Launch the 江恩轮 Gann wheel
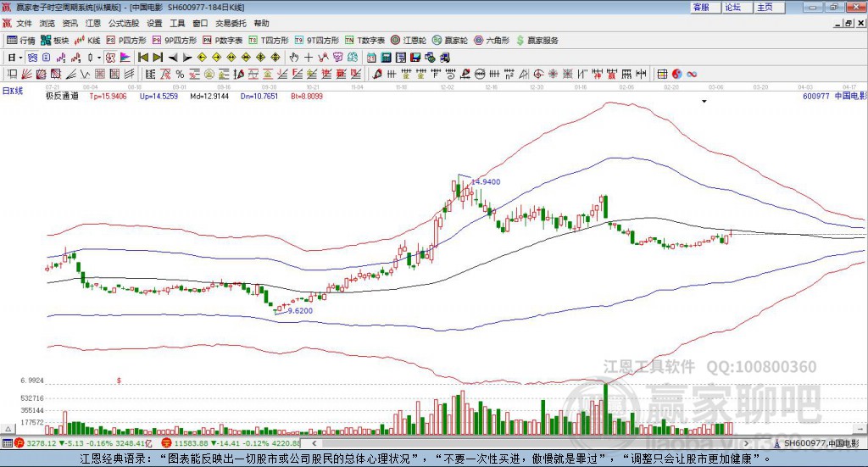This screenshot has height=467, width=868. [409, 41]
